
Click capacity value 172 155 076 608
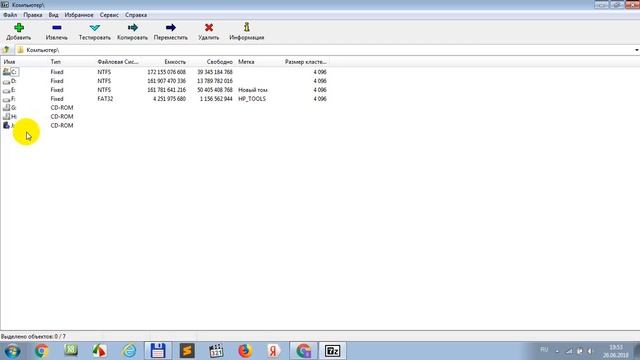[x=167, y=72]
